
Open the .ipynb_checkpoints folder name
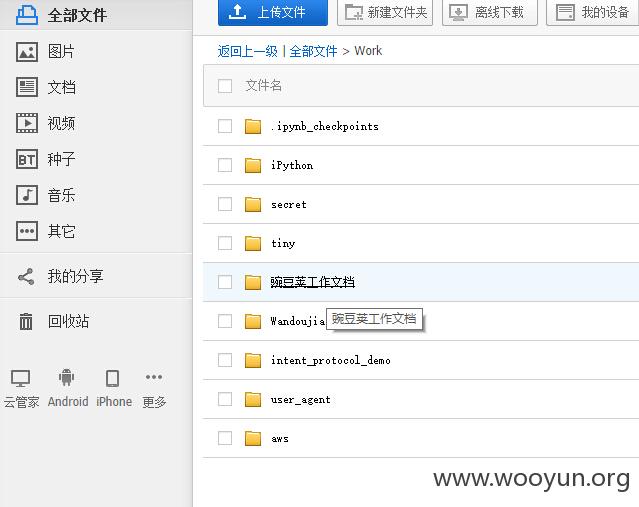tap(325, 126)
